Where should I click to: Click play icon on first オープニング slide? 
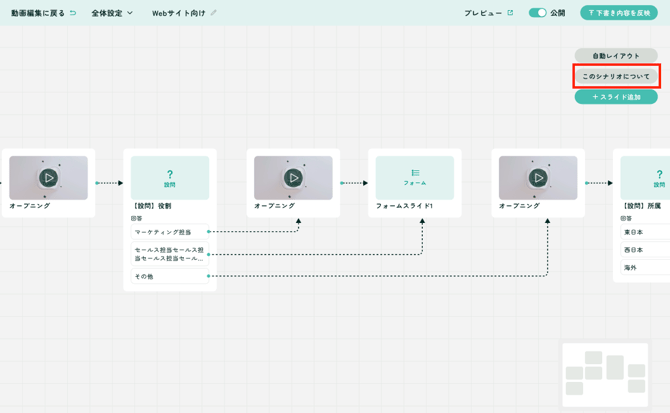pyautogui.click(x=48, y=178)
